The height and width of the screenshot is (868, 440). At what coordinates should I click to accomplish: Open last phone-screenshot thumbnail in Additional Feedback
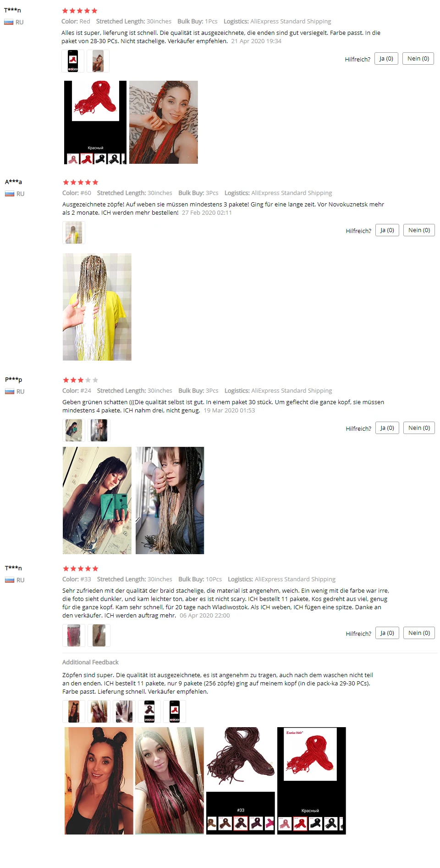175,712
